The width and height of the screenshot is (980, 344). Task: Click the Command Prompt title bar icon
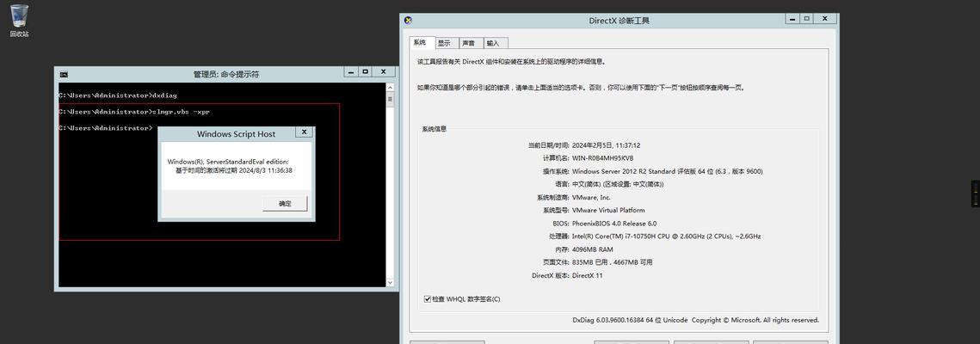pos(64,74)
